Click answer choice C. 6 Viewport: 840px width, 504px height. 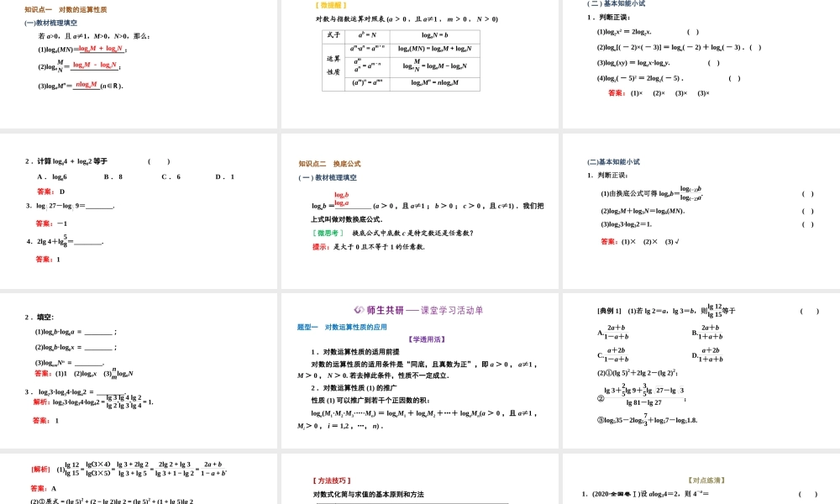click(x=171, y=176)
